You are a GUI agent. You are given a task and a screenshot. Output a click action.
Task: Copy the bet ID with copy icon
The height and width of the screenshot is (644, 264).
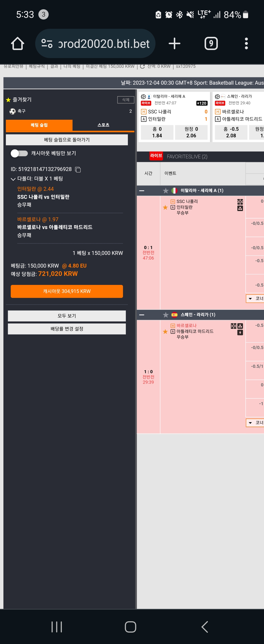[x=78, y=170]
